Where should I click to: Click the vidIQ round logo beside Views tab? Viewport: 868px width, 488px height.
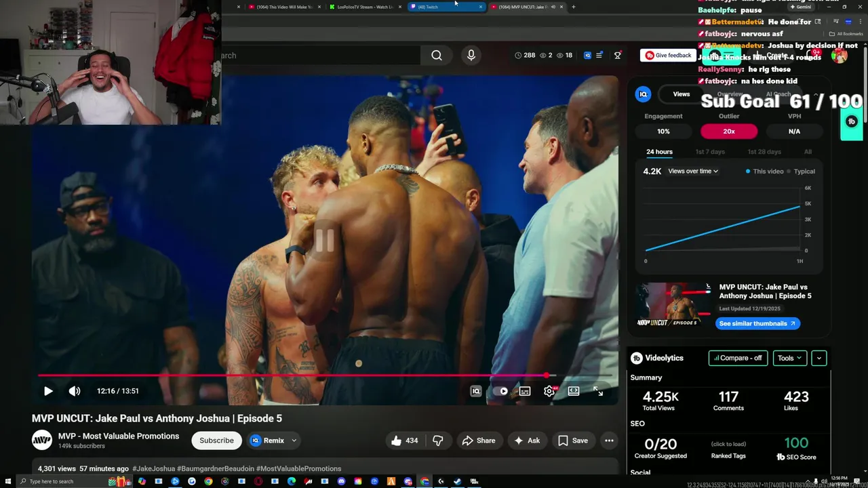click(x=643, y=94)
